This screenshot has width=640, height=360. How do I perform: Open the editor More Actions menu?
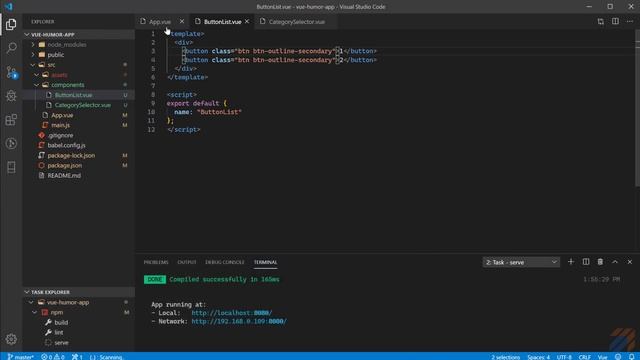click(630, 22)
